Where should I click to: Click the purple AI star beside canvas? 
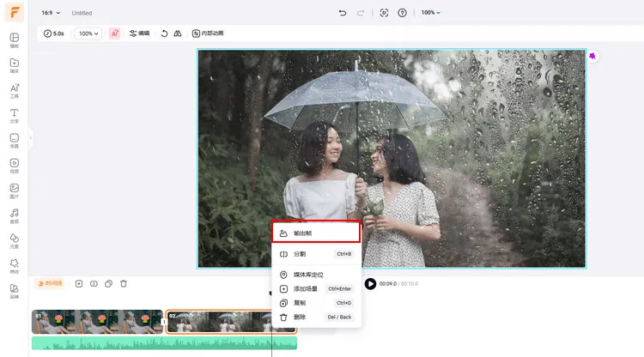tap(592, 56)
